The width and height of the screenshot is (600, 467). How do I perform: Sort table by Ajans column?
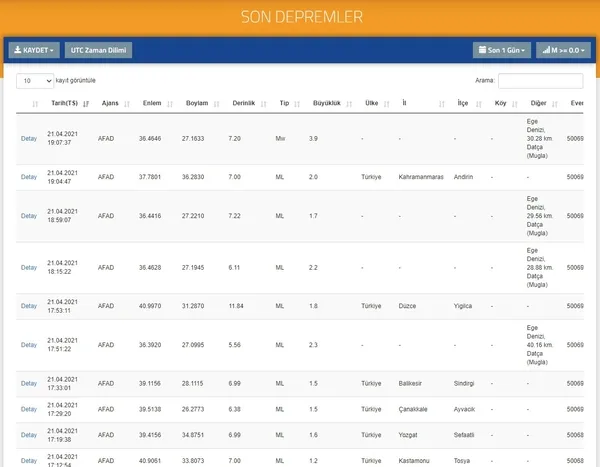tap(127, 104)
